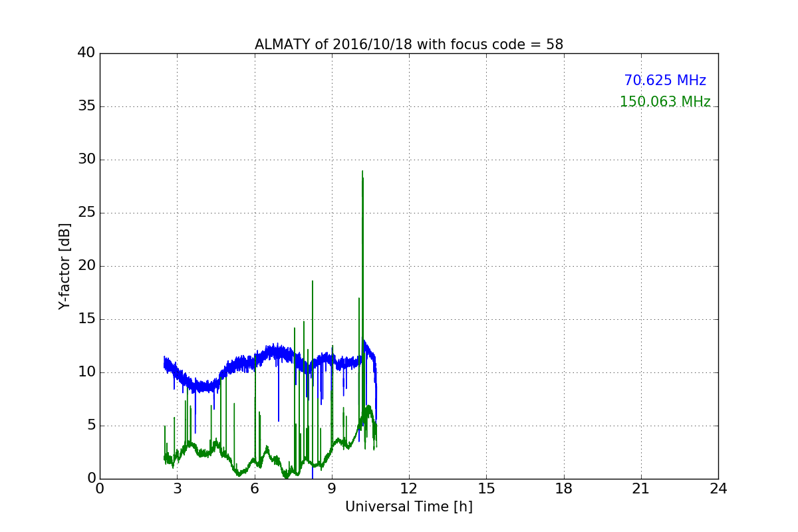
Task: Click the y-axis tick label '20'
Action: (x=86, y=266)
